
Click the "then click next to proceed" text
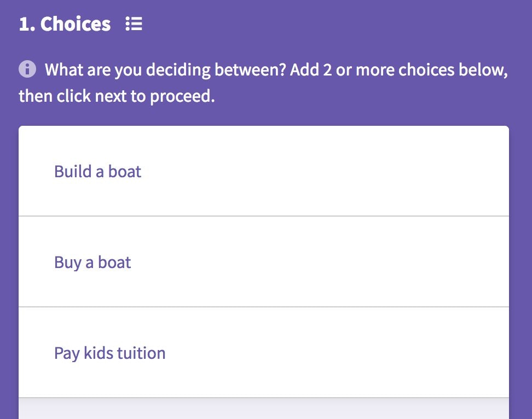tap(116, 96)
